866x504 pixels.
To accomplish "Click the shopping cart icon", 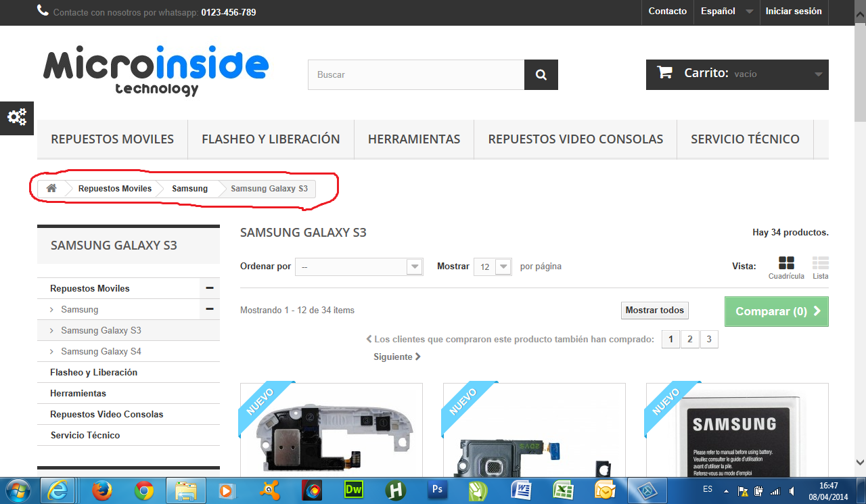I will [x=665, y=73].
